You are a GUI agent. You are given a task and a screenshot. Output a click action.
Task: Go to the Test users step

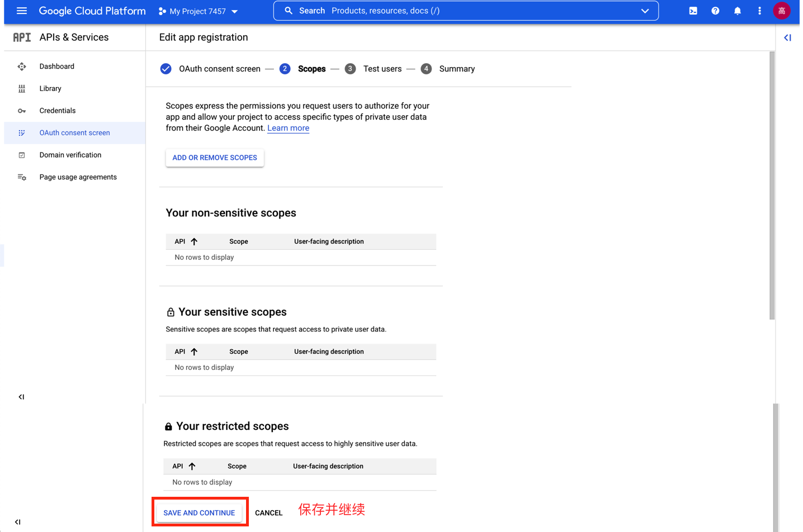coord(382,69)
